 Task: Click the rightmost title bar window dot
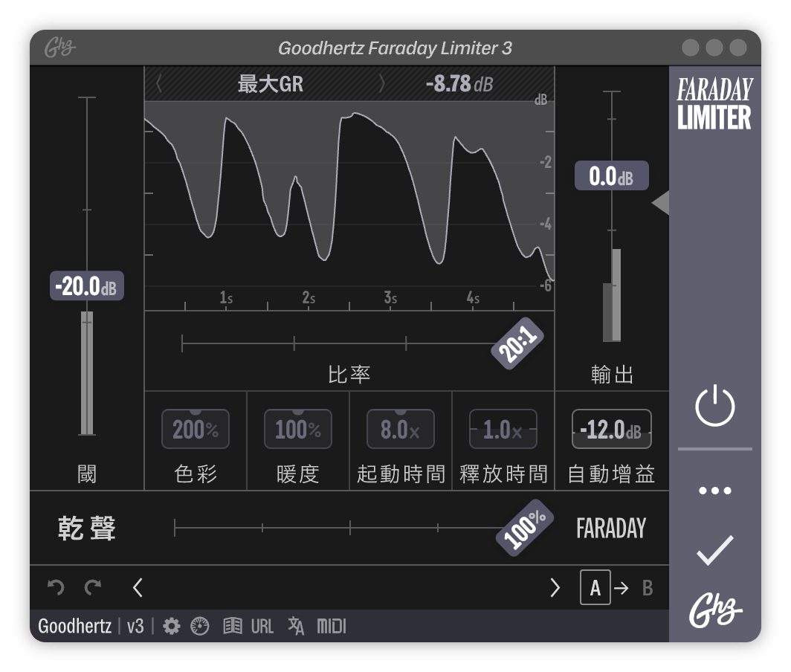click(x=738, y=48)
